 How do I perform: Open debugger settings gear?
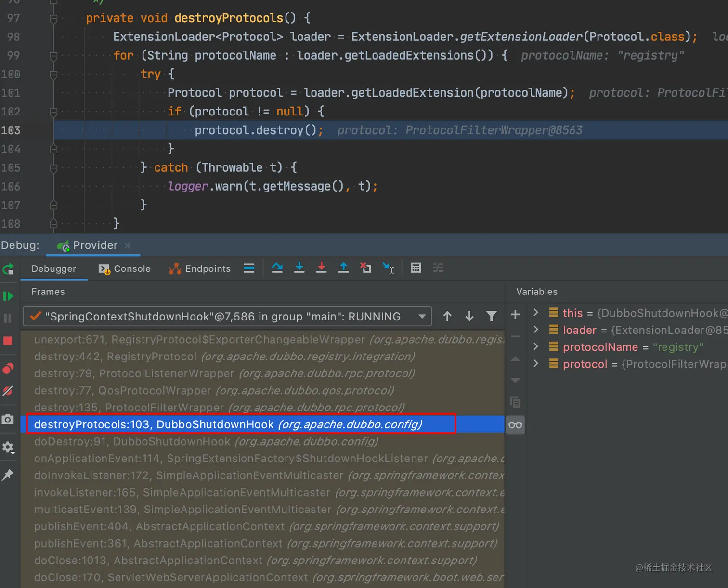click(8, 447)
